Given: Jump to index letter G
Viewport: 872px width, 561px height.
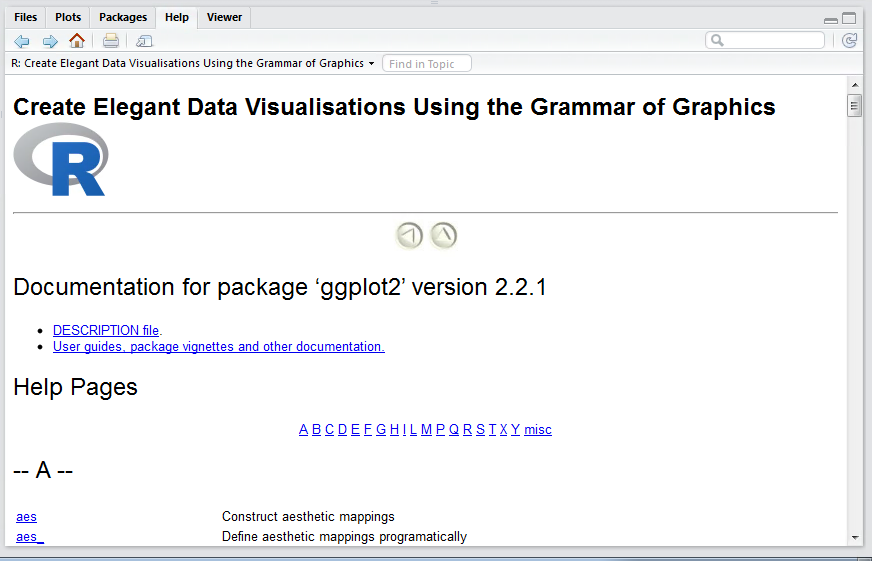Looking at the screenshot, I should click(381, 429).
